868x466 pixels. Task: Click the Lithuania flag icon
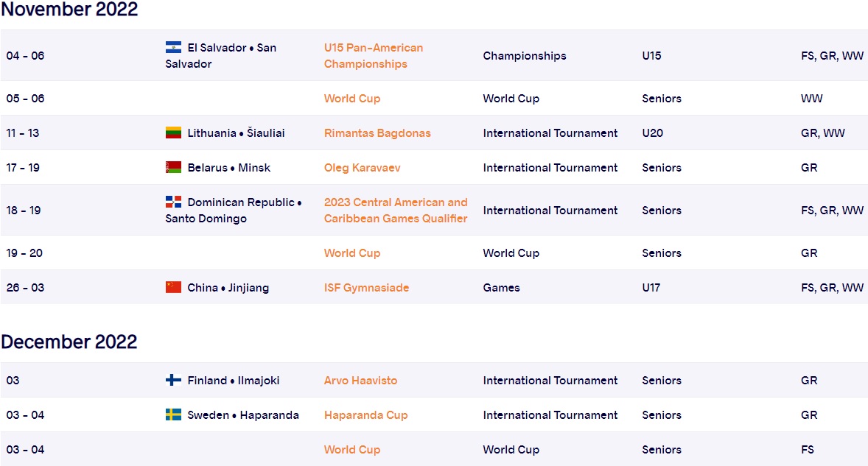tap(173, 133)
